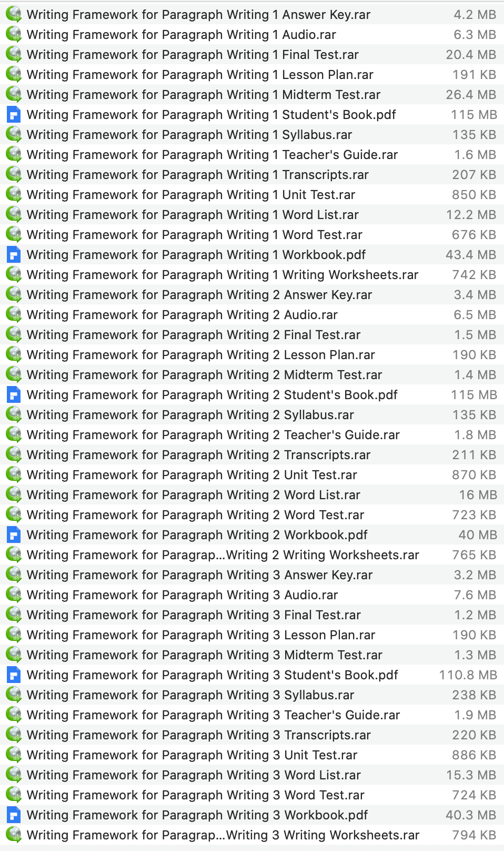Click the size value 238 KB
The height and width of the screenshot is (851, 504).
click(x=474, y=695)
